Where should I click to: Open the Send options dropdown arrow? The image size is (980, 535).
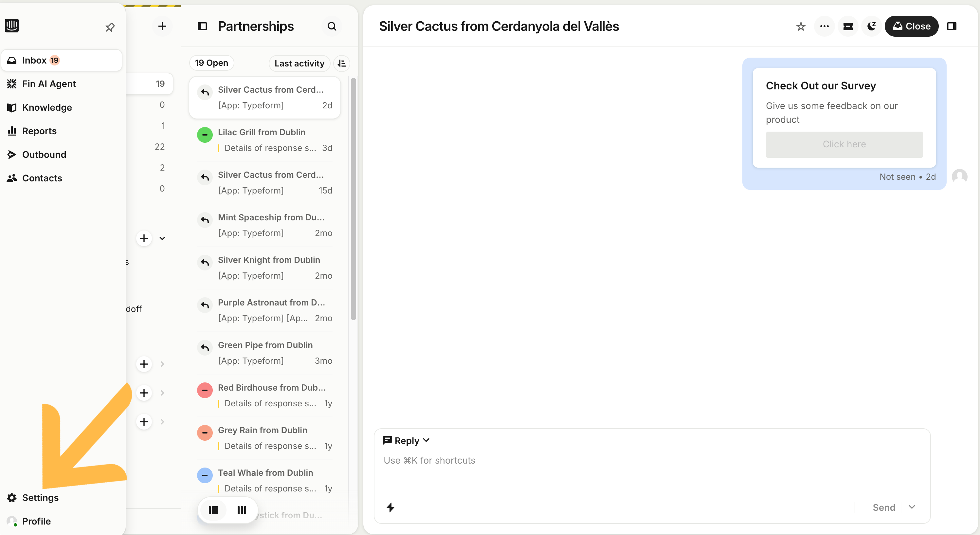(912, 507)
